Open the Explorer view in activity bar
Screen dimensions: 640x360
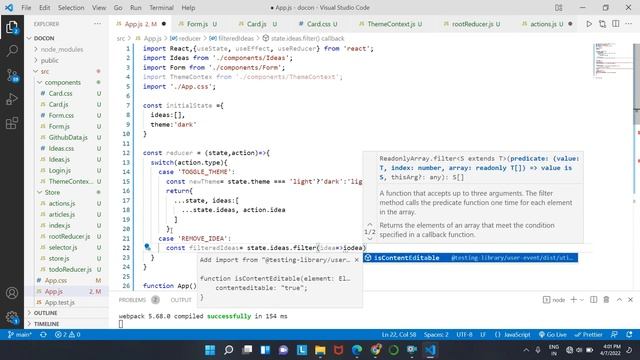pyautogui.click(x=12, y=27)
